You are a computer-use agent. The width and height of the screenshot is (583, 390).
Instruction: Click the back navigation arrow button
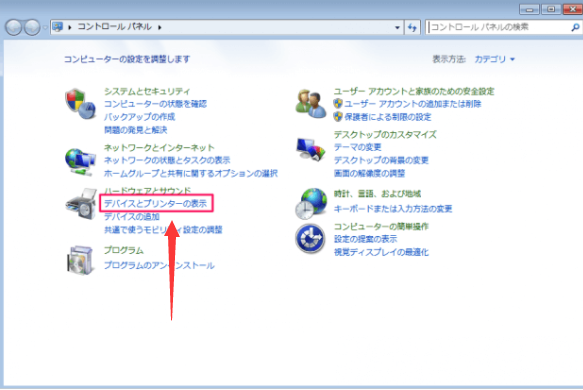(x=13, y=27)
